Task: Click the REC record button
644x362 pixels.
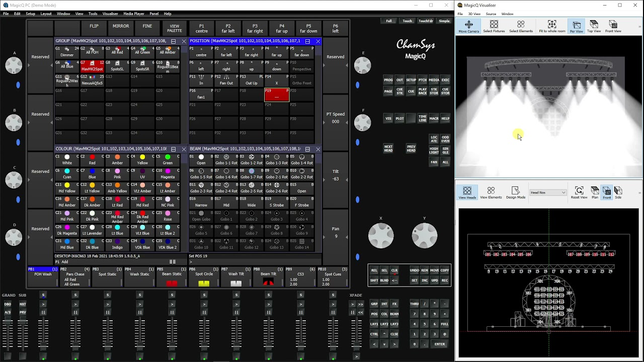Action: (445, 280)
